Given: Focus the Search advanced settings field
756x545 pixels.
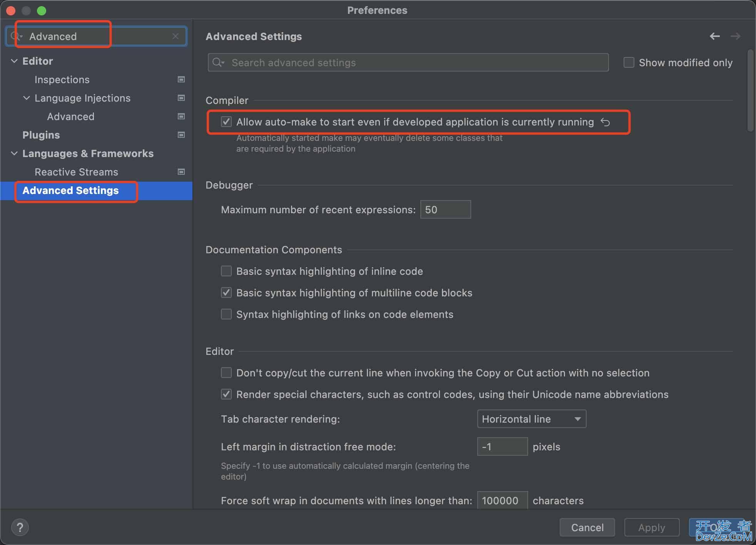Looking at the screenshot, I should (408, 62).
